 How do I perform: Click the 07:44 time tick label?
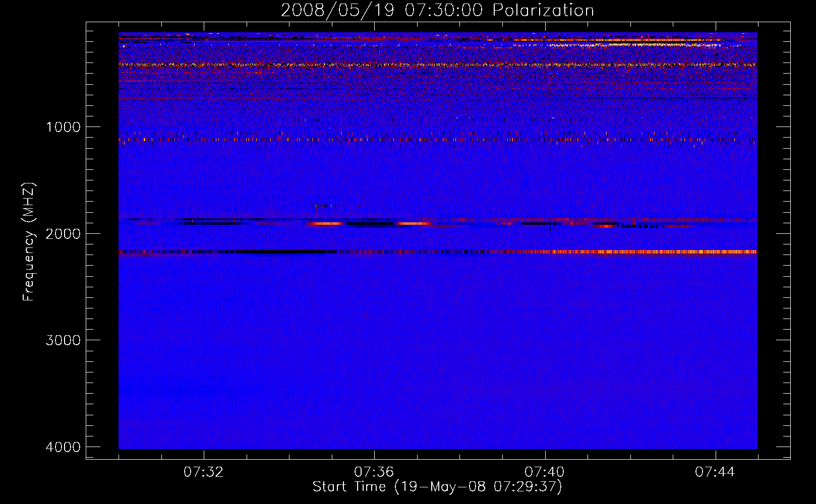pyautogui.click(x=715, y=472)
